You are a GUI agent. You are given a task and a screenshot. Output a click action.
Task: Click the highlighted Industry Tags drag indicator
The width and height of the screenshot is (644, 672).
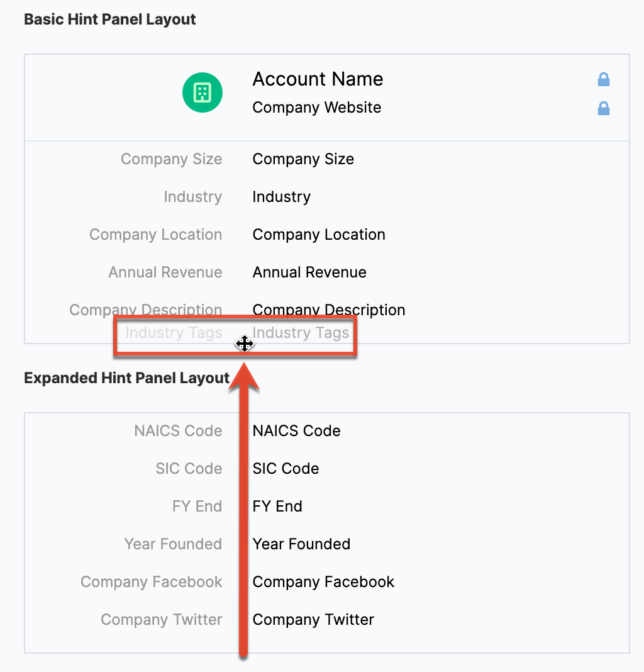click(x=245, y=344)
